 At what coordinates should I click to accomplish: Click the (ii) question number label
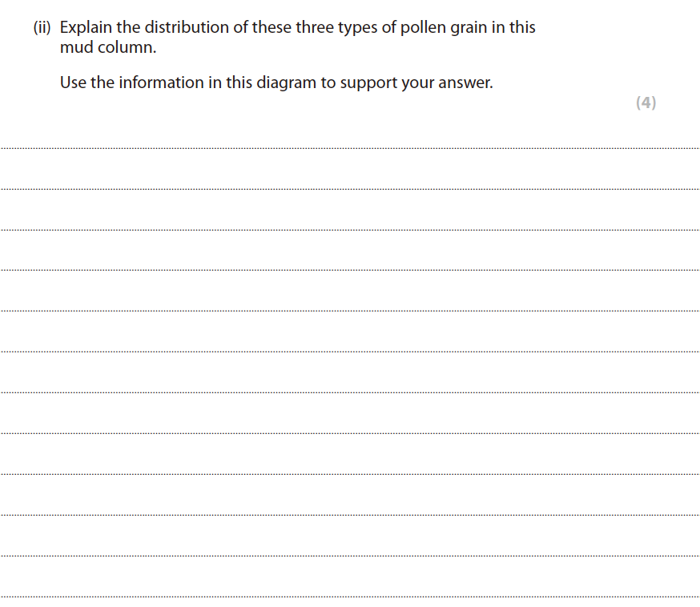pos(43,27)
